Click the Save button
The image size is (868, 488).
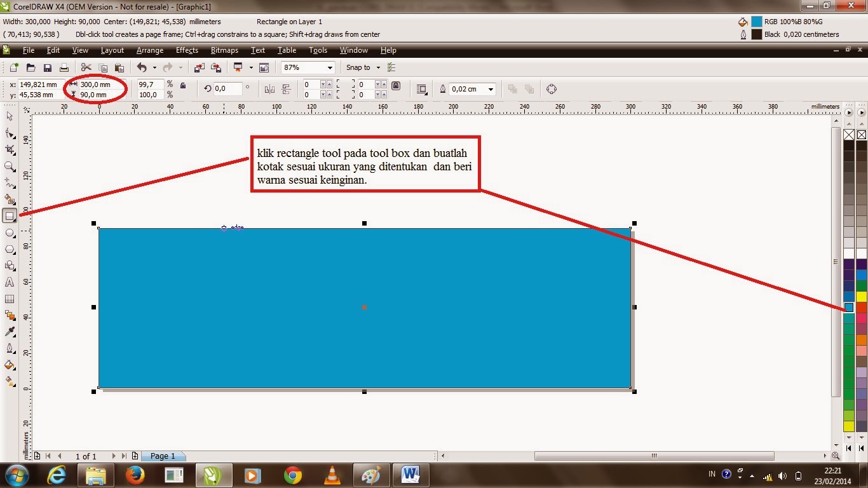(47, 67)
